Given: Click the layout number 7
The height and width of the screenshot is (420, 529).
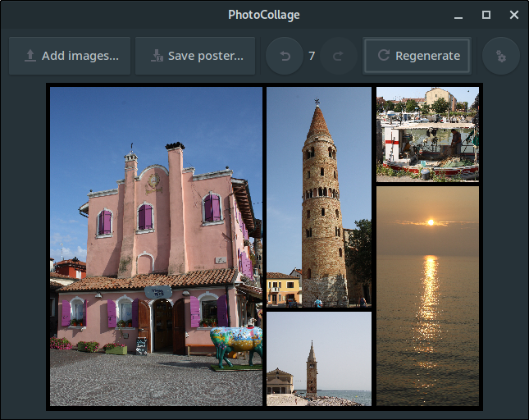Looking at the screenshot, I should pos(312,56).
